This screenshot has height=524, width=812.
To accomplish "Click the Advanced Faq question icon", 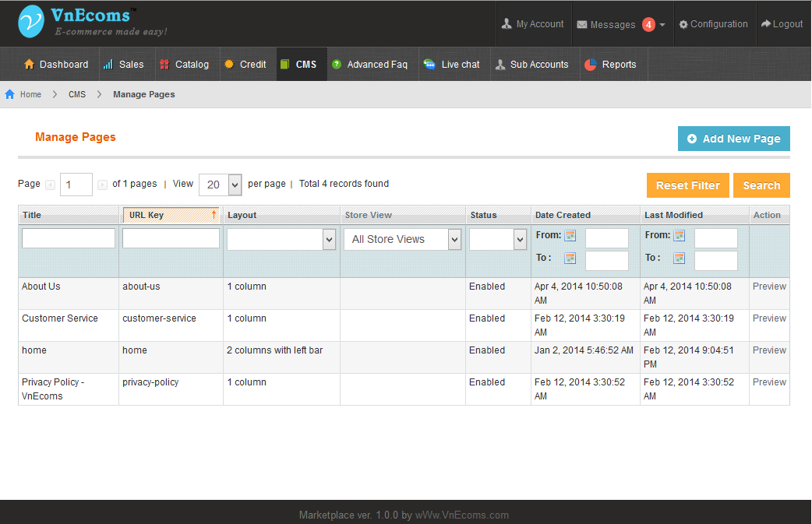I will tap(337, 64).
